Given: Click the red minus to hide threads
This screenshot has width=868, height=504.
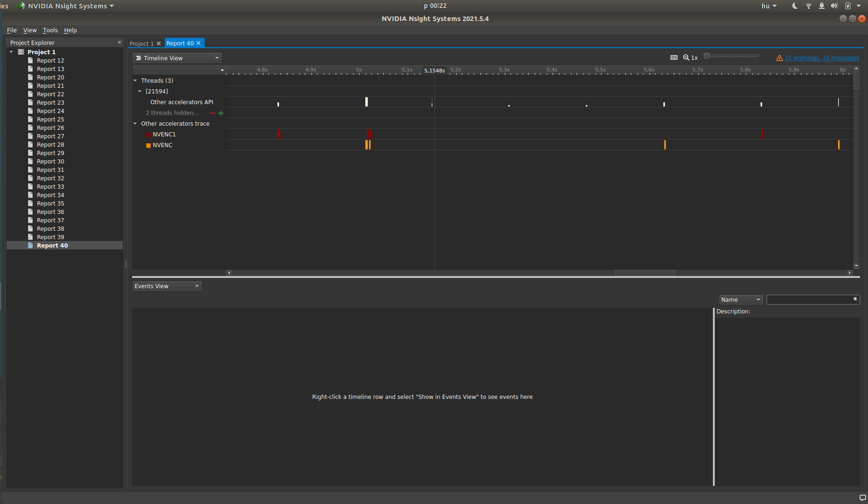Looking at the screenshot, I should 213,113.
